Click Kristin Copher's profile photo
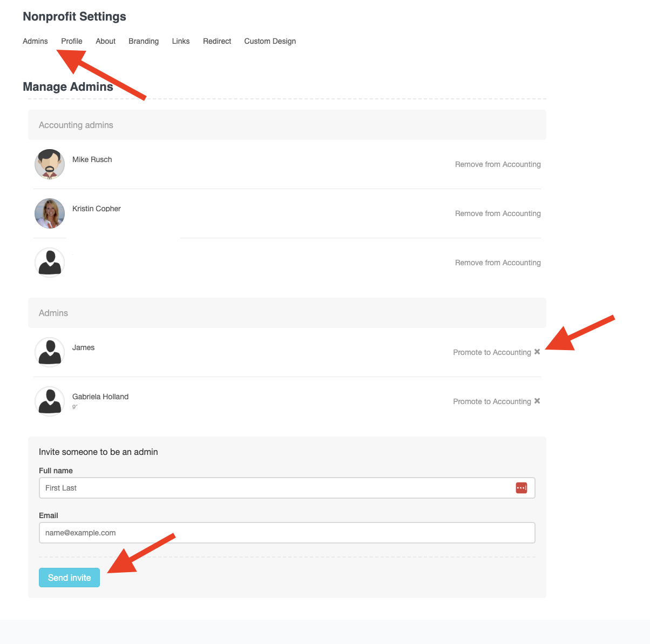The width and height of the screenshot is (650, 644). [50, 213]
